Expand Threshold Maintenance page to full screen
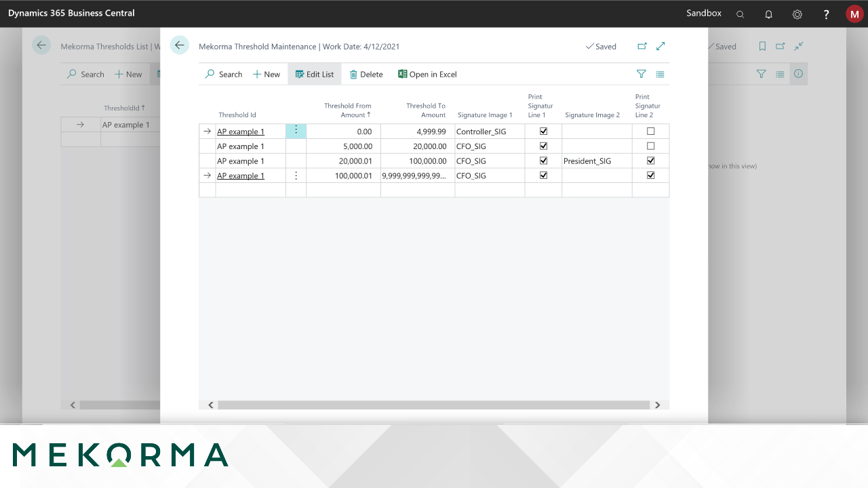The height and width of the screenshot is (488, 868). point(660,46)
